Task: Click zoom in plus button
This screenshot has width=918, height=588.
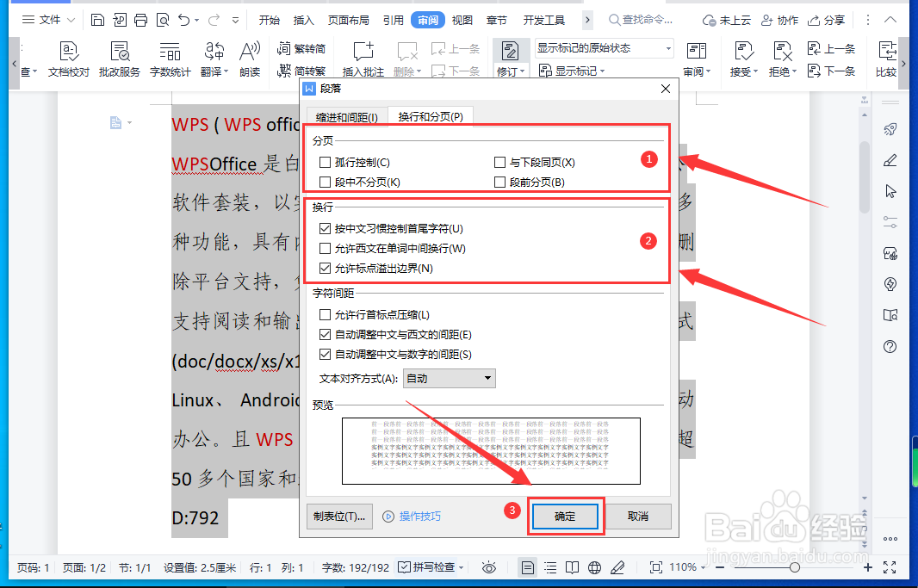Action: (868, 567)
